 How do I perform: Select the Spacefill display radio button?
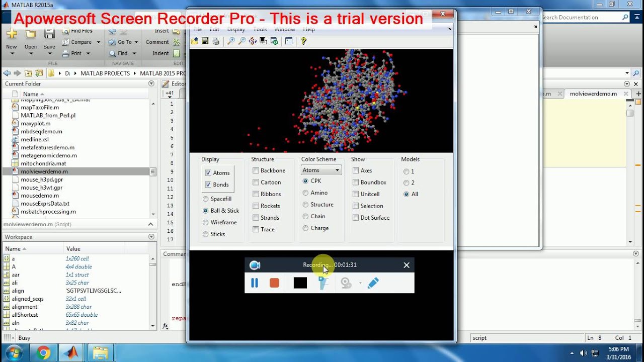point(205,199)
